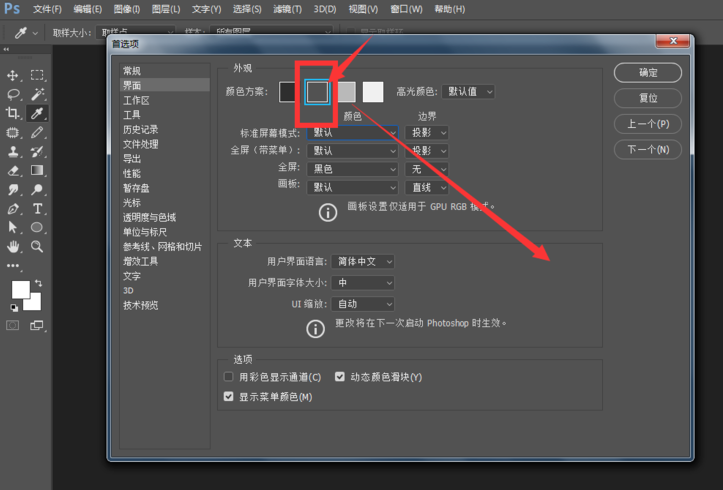Choose the white color scheme swatch

[373, 92]
